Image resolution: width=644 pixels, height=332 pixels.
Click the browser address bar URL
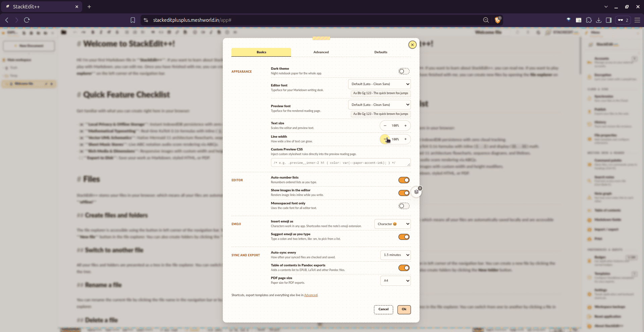tap(192, 20)
